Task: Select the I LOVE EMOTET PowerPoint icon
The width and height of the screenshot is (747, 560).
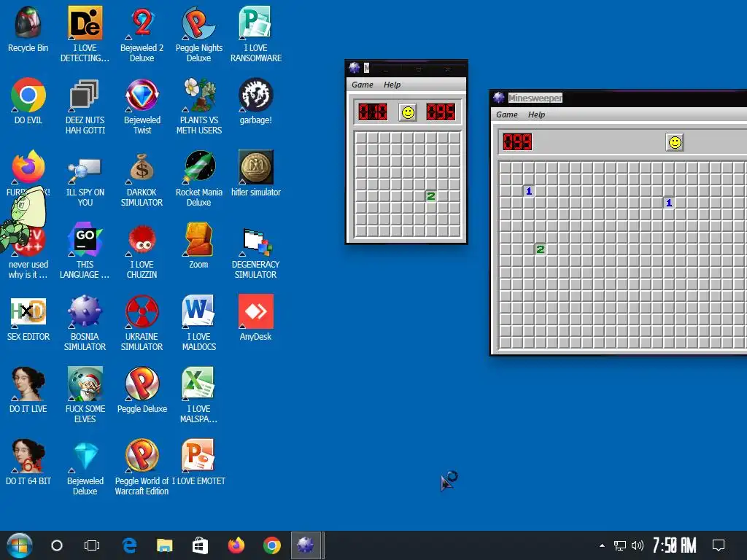Action: tap(198, 456)
